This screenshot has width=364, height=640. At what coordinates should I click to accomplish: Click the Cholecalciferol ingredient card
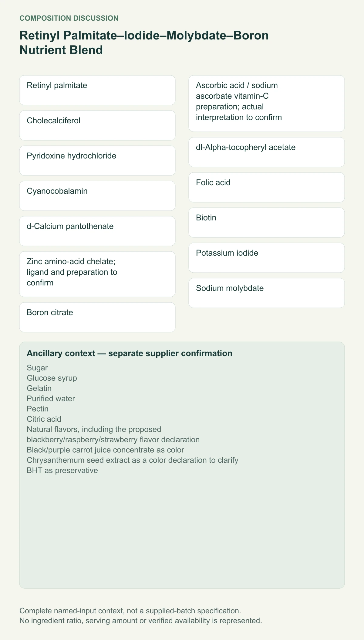[97, 125]
